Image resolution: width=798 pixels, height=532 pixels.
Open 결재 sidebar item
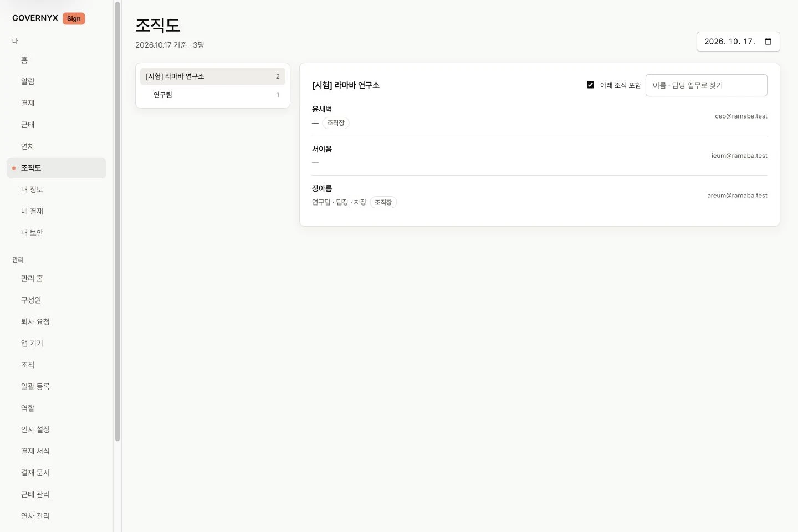pos(57,103)
